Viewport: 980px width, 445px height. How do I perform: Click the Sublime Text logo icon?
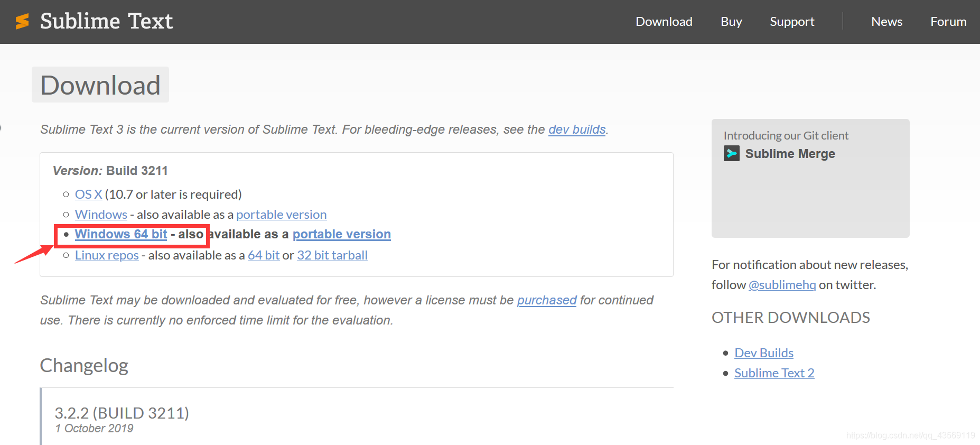pyautogui.click(x=22, y=21)
